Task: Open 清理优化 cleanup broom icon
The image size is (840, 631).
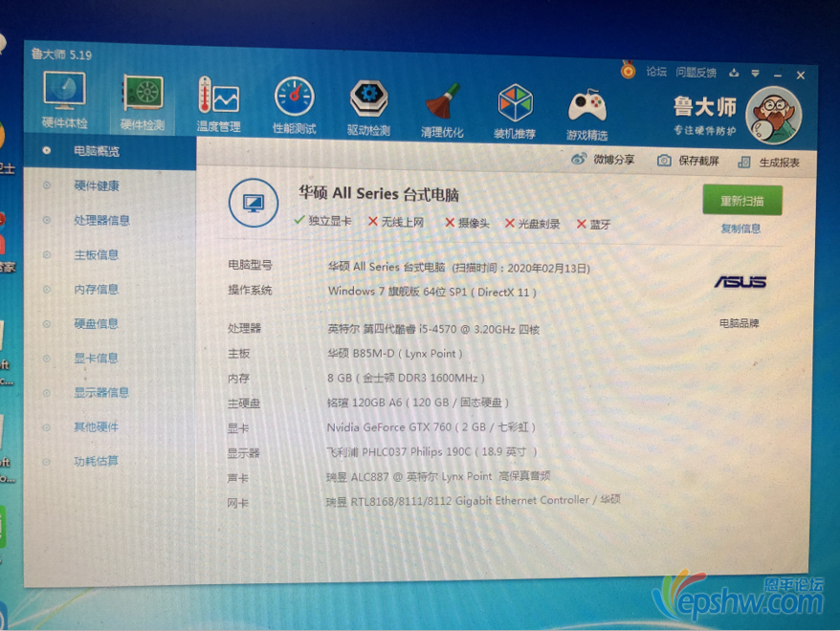Action: tap(442, 109)
